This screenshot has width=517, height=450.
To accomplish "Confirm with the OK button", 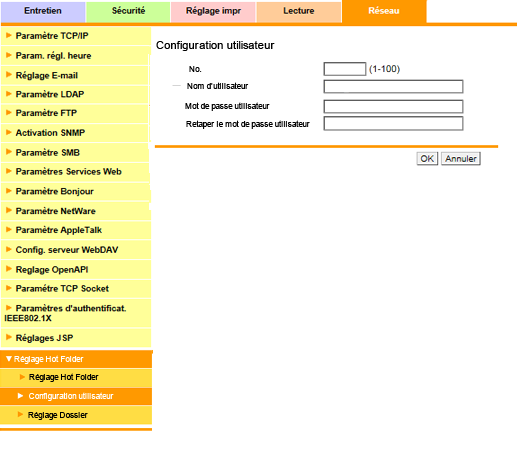I will 427,159.
